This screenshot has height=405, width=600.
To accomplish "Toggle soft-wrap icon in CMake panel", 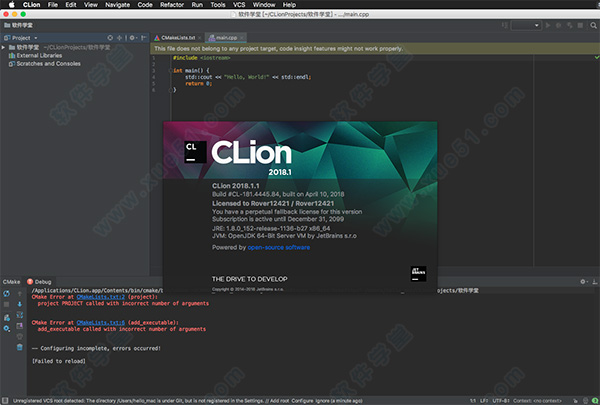I will [20, 315].
